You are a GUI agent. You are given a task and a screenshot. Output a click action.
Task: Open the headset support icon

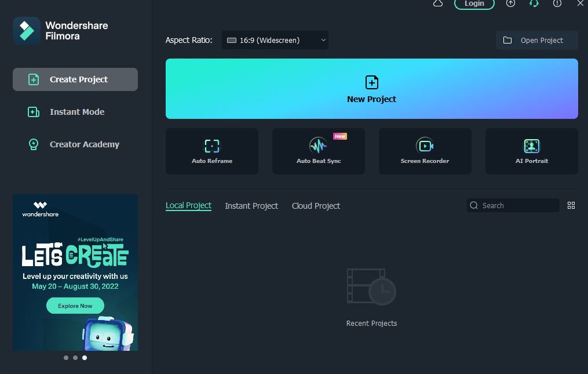pos(534,3)
